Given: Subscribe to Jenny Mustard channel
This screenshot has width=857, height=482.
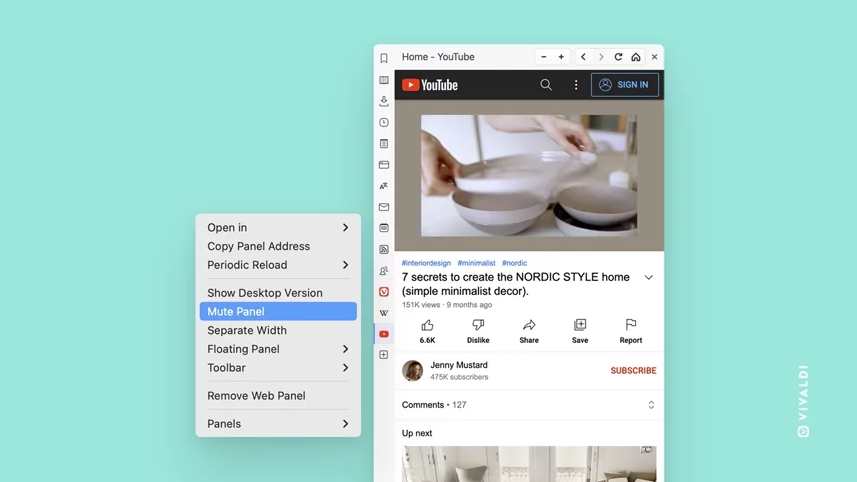Looking at the screenshot, I should click(x=633, y=371).
